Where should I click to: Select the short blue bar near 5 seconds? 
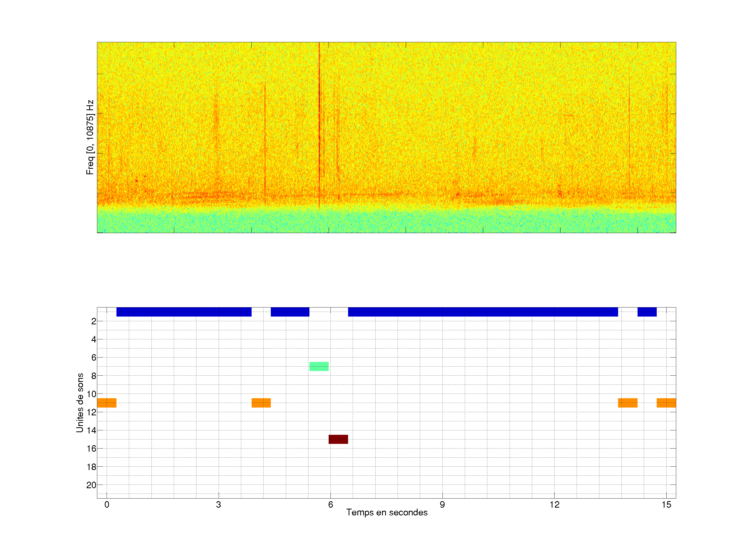[x=290, y=312]
